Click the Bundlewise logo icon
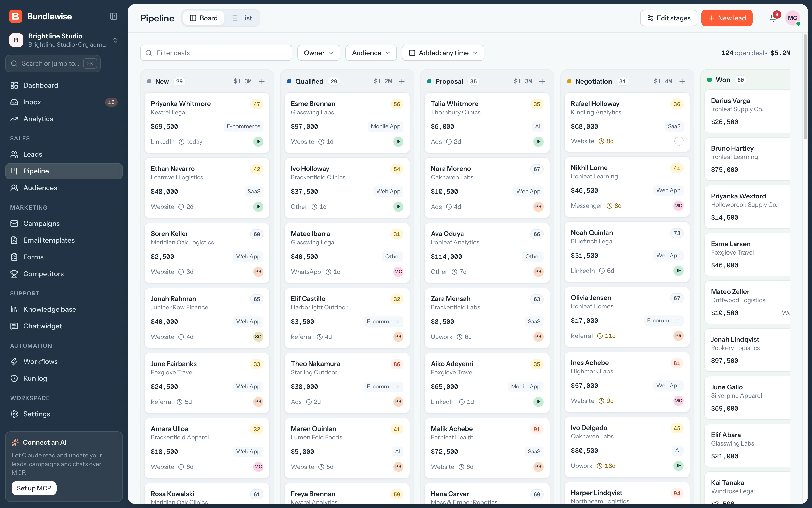Screen dimensions: 812x508 [16, 17]
